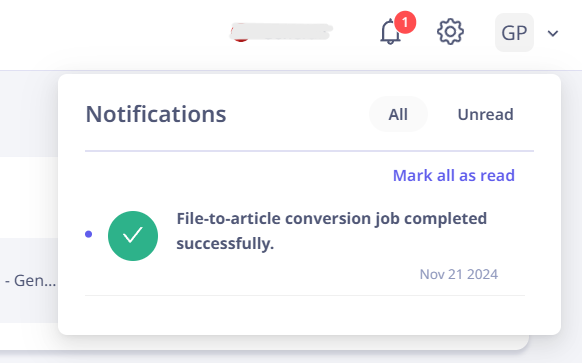Screen dimensions: 582x363
Task: Open the notifications bell icon
Action: (x=390, y=33)
